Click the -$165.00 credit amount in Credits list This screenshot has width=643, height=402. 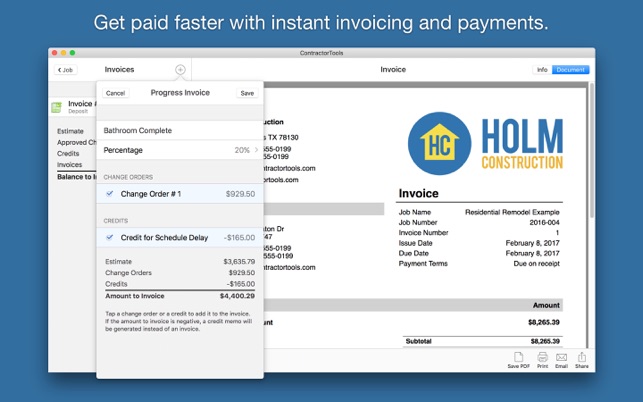click(x=239, y=238)
